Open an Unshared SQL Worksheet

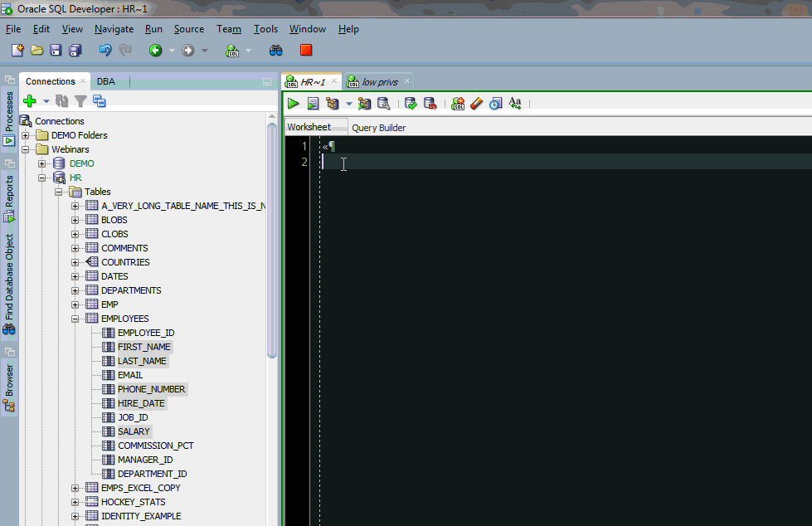458,104
